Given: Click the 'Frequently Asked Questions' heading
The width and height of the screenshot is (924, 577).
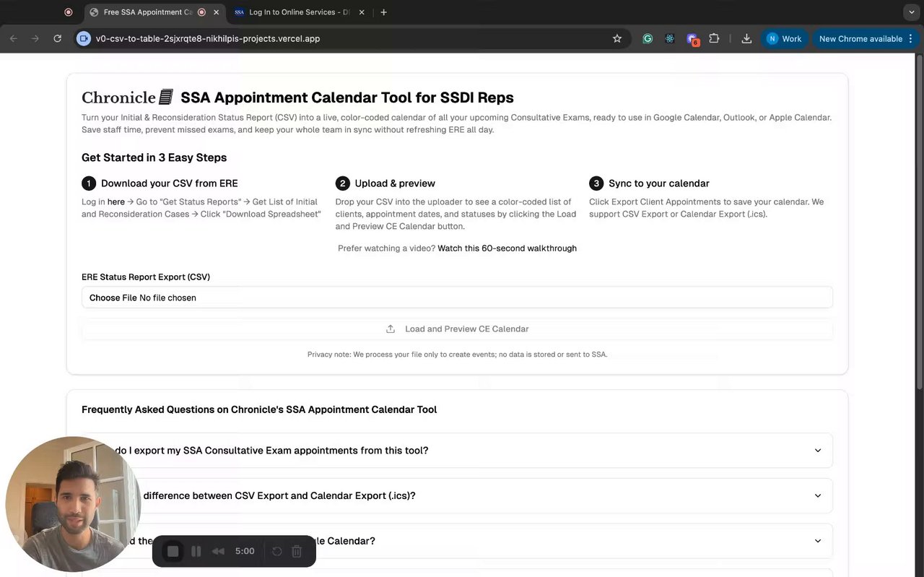Looking at the screenshot, I should click(259, 409).
